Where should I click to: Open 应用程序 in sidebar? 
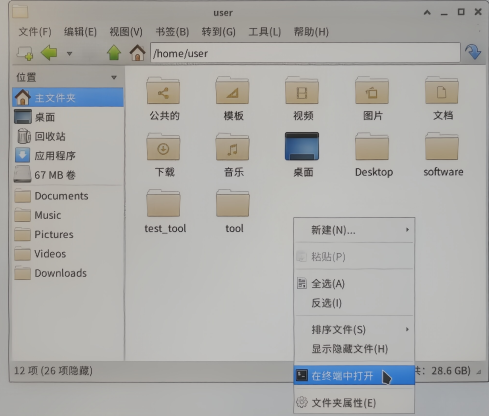(x=68, y=155)
